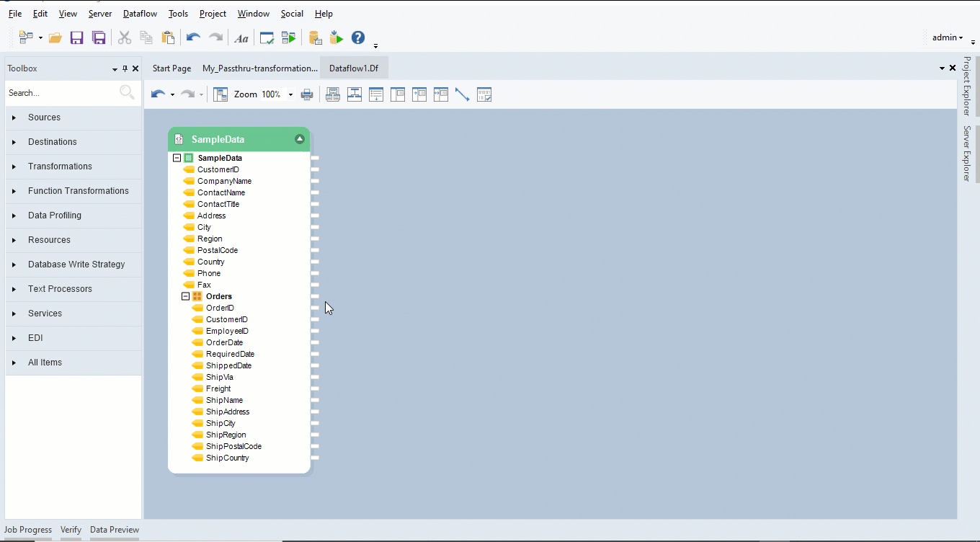This screenshot has width=980, height=542.
Task: Click the blue Help question mark icon
Action: [x=358, y=38]
